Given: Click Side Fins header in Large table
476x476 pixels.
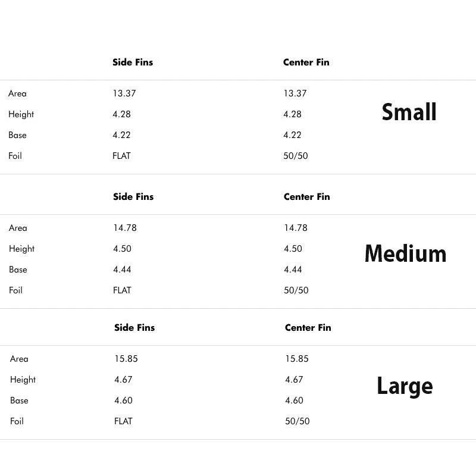Looking at the screenshot, I should [134, 327].
